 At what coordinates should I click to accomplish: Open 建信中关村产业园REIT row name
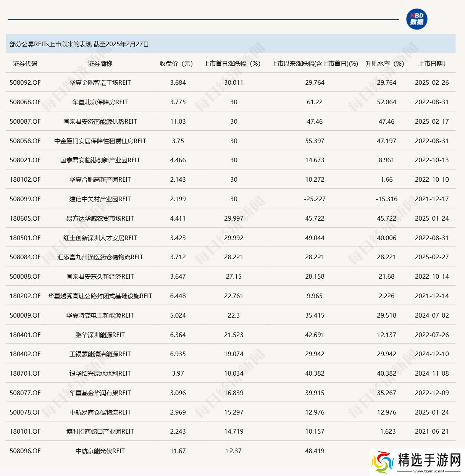[x=100, y=199]
